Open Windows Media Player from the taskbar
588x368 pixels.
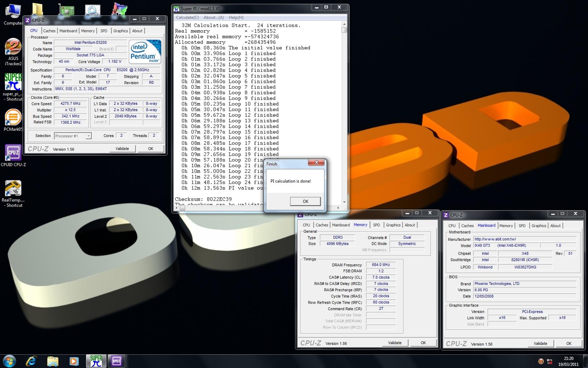click(x=74, y=361)
